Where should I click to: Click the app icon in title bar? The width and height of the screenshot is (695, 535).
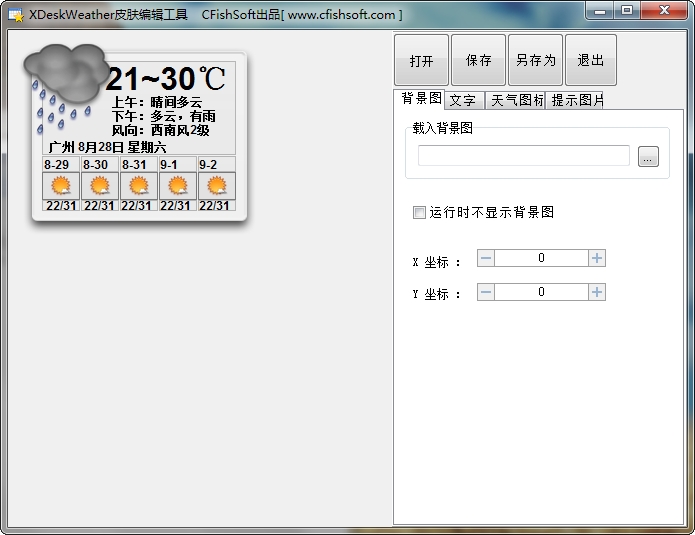pos(16,15)
